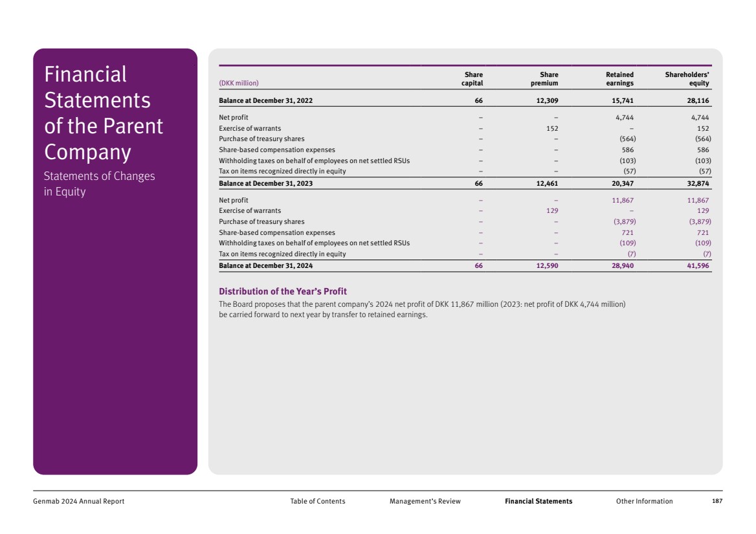Viewport: 756px width, 534px height.
Task: Click the 41,596 shareholders' equity total
Action: tap(698, 265)
